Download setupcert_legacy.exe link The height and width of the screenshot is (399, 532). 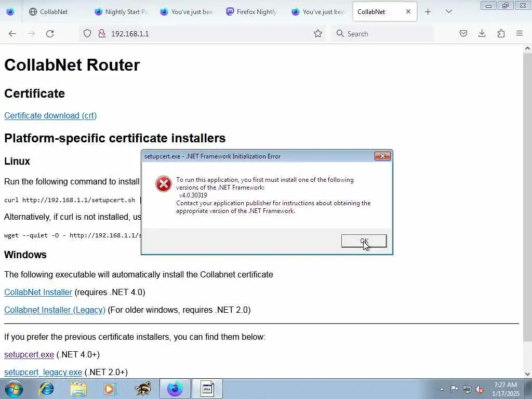43,372
